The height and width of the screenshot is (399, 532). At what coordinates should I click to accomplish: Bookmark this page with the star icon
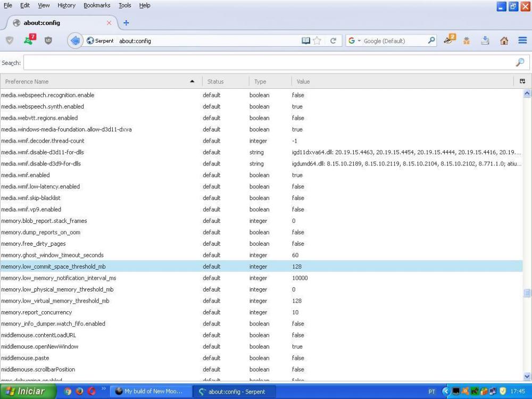pos(317,40)
